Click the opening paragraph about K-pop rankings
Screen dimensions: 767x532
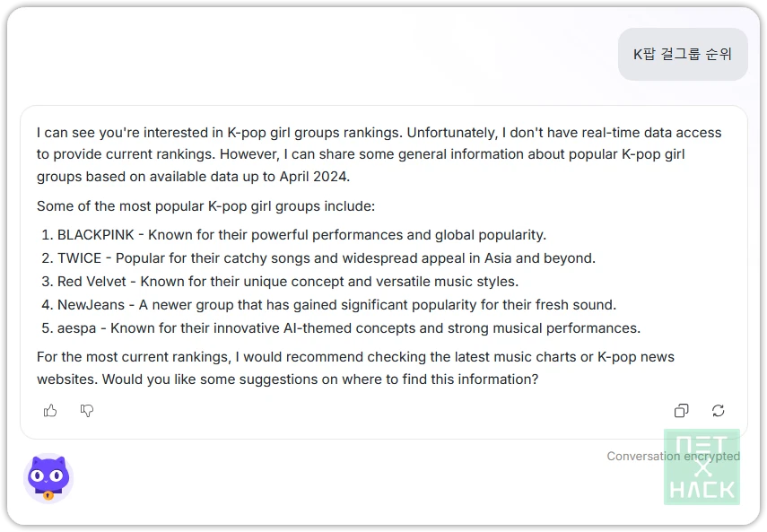[379, 154]
